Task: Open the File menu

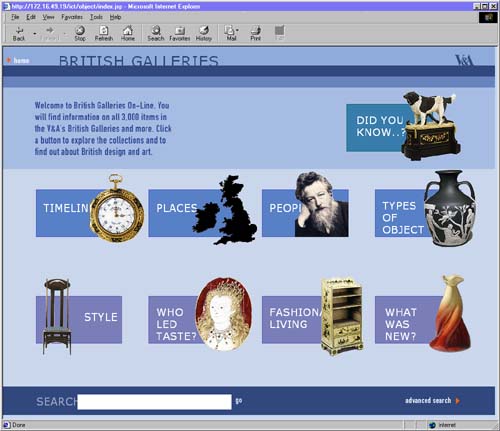Action: click(x=15, y=17)
